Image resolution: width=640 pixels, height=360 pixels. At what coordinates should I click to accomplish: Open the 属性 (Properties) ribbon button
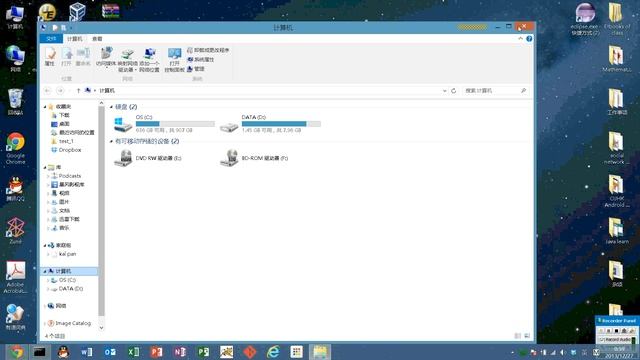tap(50, 57)
